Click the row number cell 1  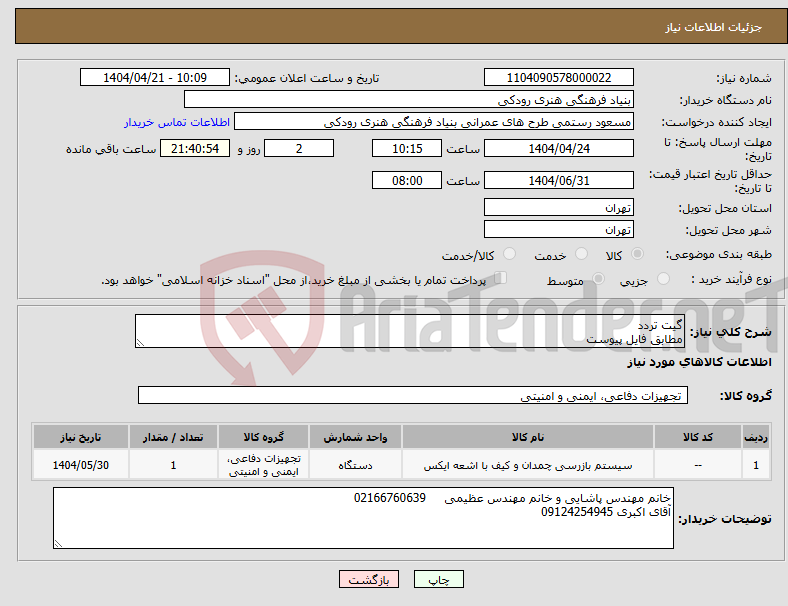click(756, 465)
